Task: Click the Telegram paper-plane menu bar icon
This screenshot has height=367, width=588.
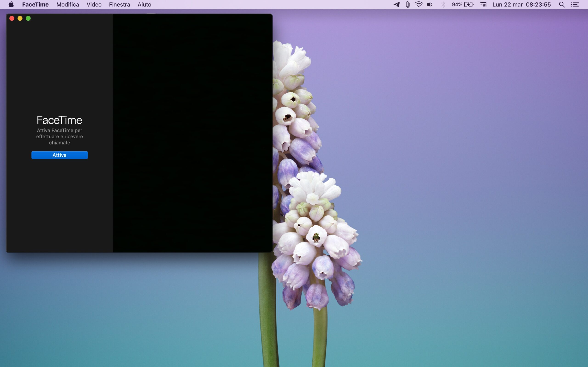Action: [x=396, y=5]
